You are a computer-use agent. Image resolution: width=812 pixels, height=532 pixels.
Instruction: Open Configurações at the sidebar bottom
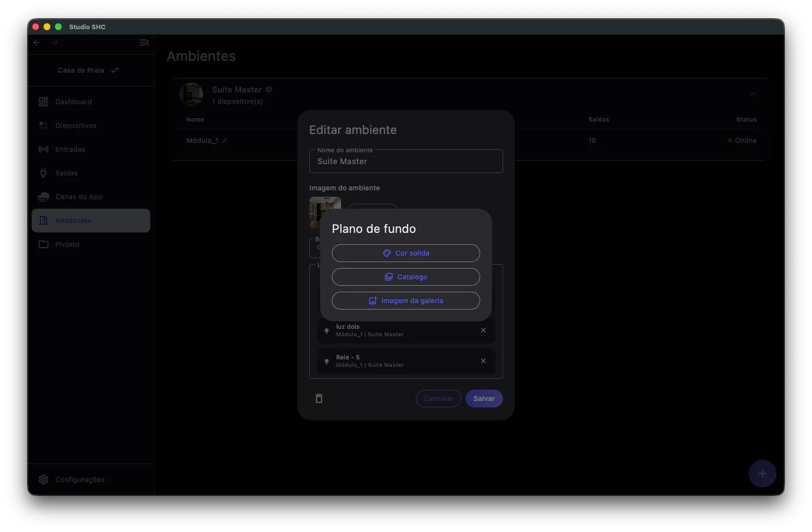[x=91, y=480]
